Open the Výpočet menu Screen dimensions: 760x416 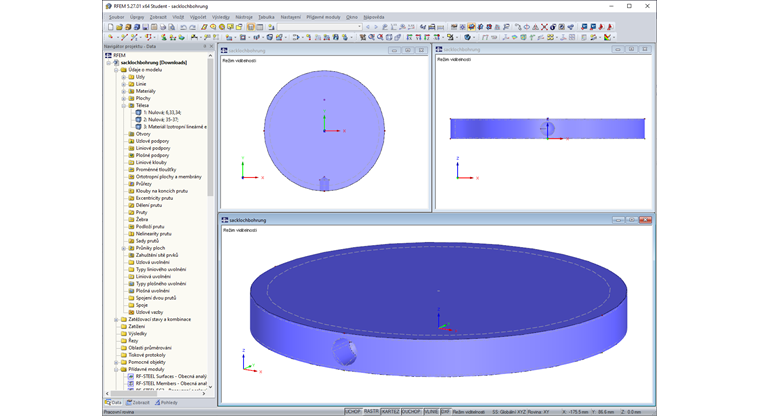tap(198, 17)
